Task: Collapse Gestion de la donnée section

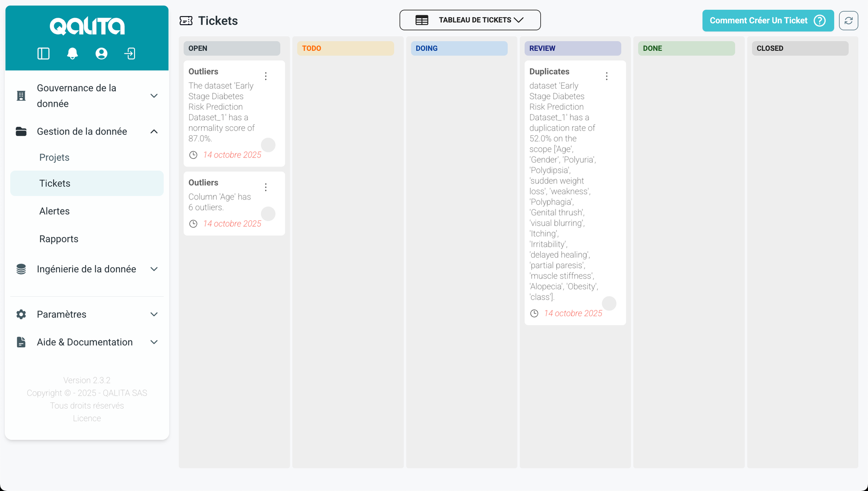Action: coord(154,131)
